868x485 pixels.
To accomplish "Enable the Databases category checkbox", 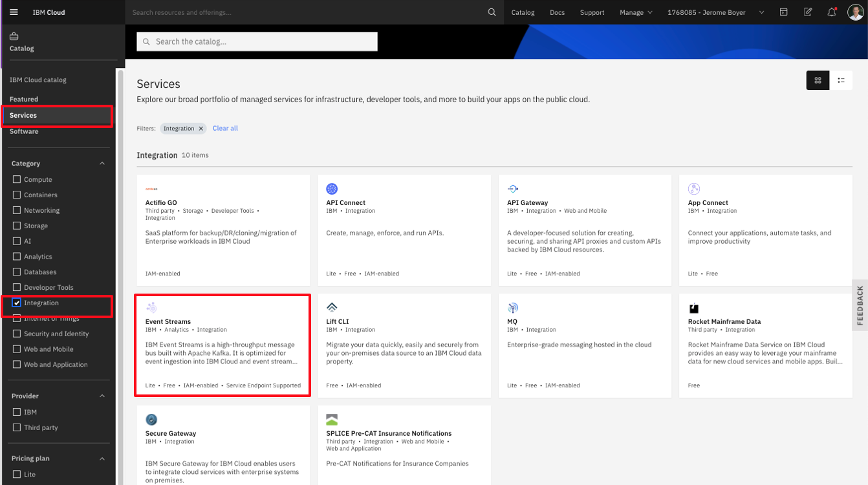I will tap(17, 272).
